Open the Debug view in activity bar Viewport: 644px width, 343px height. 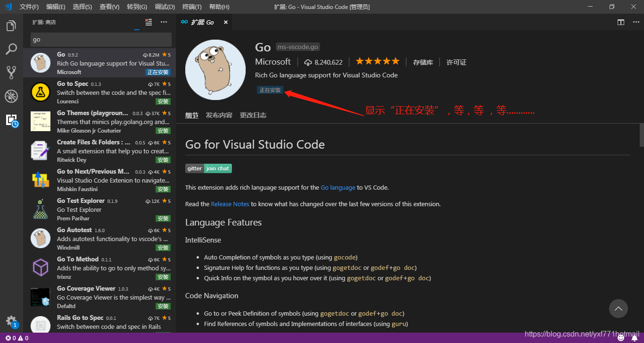pyautogui.click(x=11, y=96)
